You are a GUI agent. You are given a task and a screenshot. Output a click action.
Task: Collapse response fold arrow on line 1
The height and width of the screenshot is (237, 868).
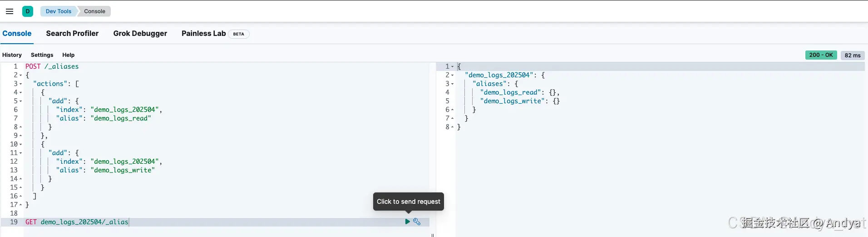coord(452,67)
